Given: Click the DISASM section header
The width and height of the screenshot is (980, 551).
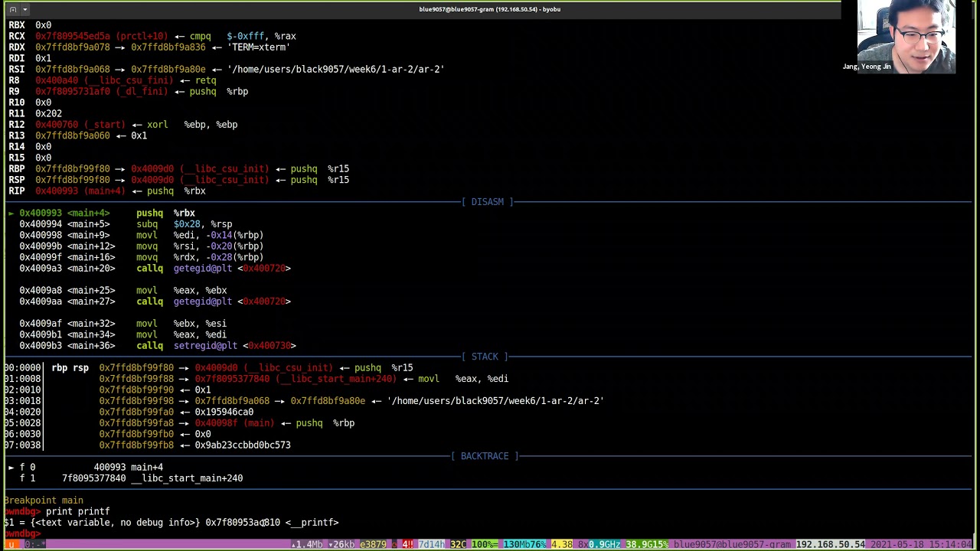Looking at the screenshot, I should [488, 202].
